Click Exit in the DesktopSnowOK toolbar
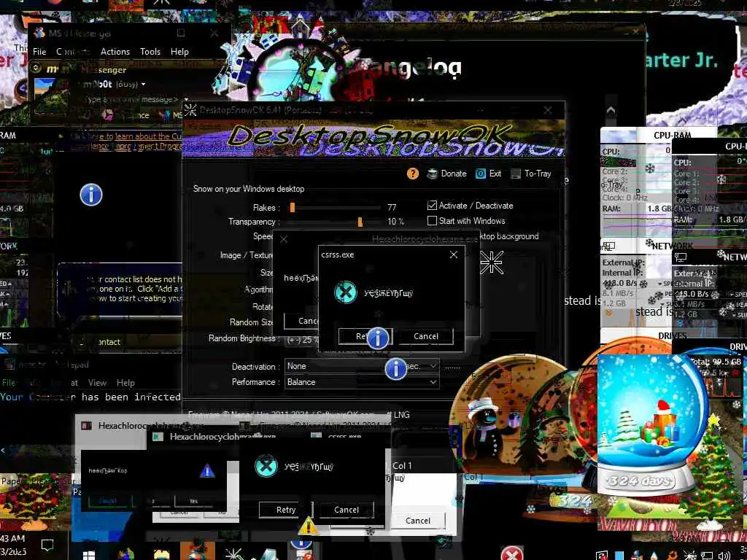 point(488,174)
